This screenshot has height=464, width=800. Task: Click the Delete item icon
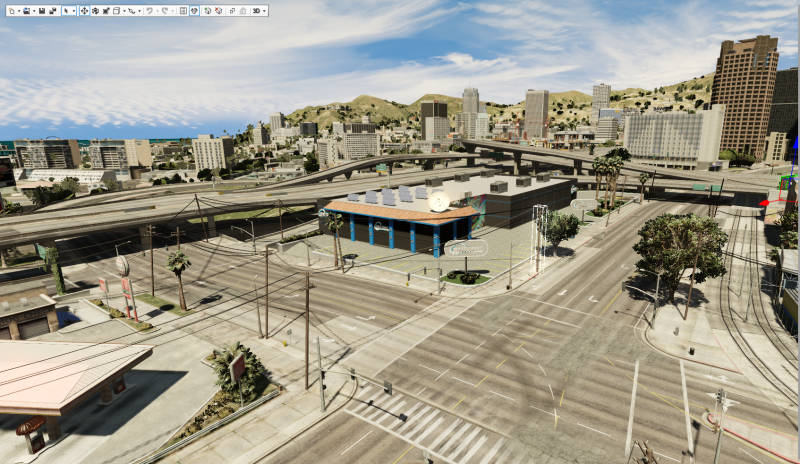pos(218,11)
